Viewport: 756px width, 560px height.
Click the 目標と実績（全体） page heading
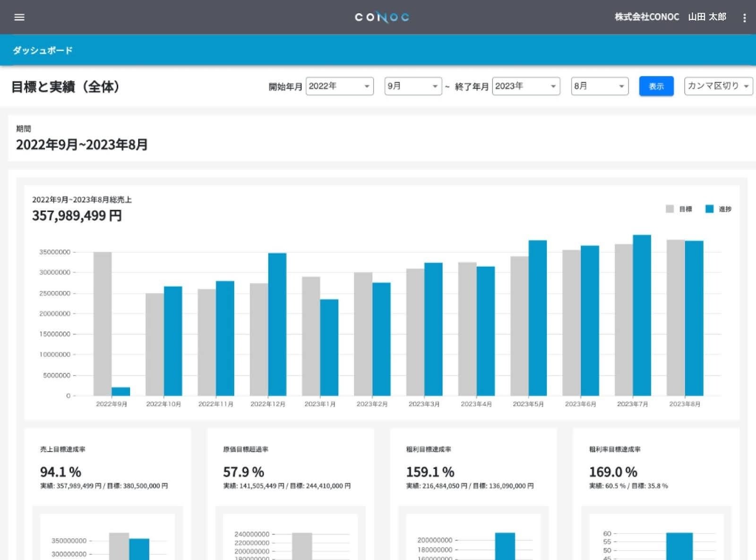[x=65, y=87]
